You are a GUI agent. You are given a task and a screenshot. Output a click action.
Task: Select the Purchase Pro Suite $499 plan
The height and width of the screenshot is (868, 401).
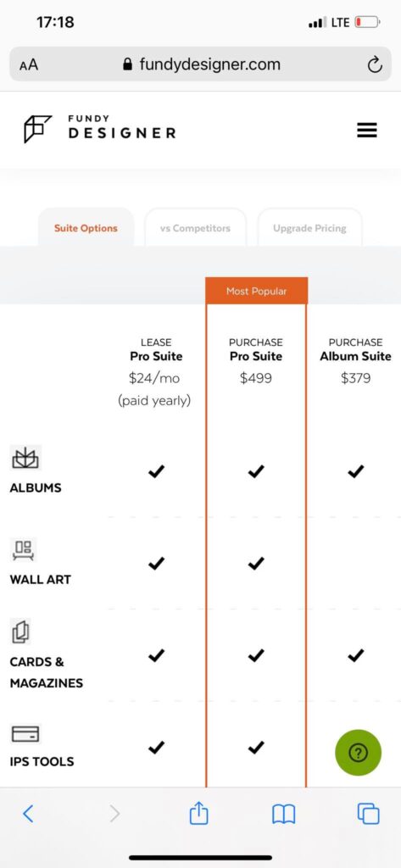(256, 360)
